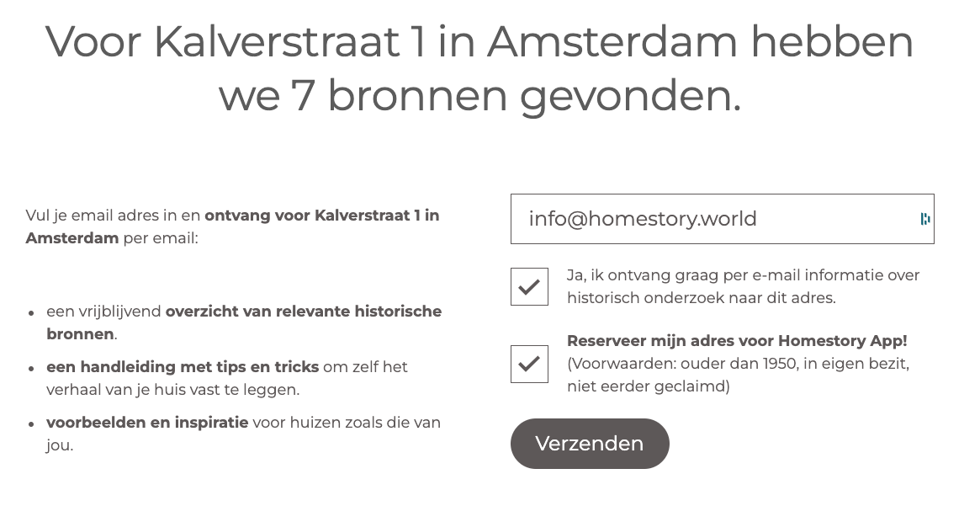Click the bold word 'Amsterdam' before 'per email:'
This screenshot has height=522, width=980.
pyautogui.click(x=72, y=238)
